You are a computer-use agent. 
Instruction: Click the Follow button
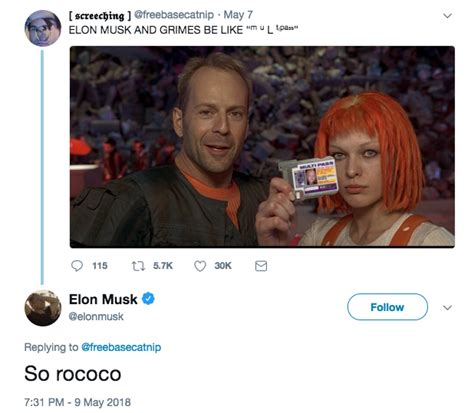(387, 307)
